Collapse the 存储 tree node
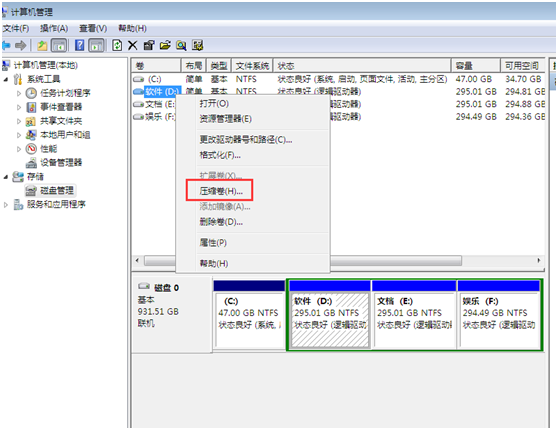 [x=6, y=177]
